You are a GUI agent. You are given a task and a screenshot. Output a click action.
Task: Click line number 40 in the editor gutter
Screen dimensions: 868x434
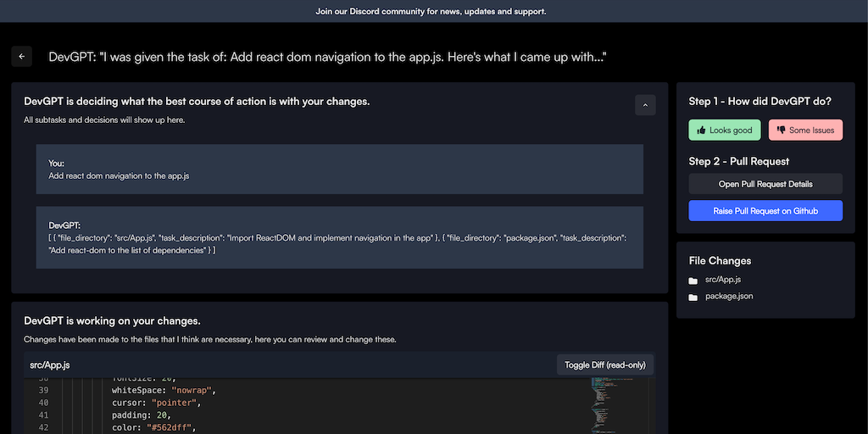coord(43,403)
